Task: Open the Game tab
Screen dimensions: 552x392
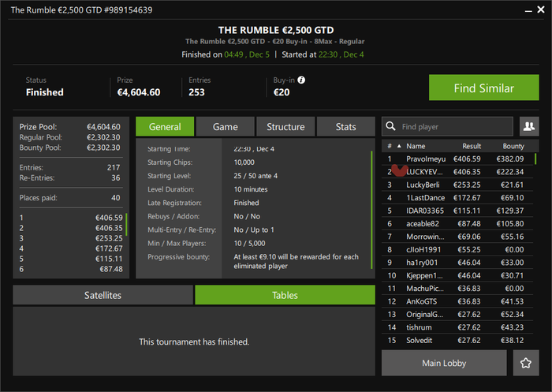Action: [x=226, y=126]
